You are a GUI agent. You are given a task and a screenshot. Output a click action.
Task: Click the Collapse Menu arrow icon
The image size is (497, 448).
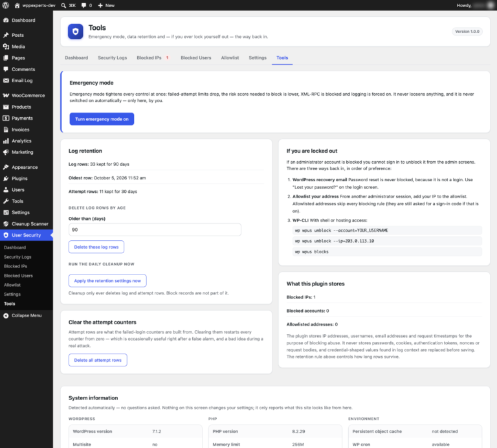[6, 316]
